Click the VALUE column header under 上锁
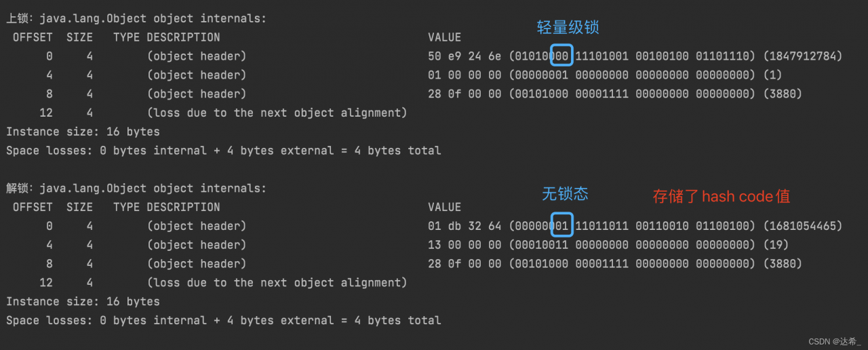The image size is (868, 350). (444, 37)
